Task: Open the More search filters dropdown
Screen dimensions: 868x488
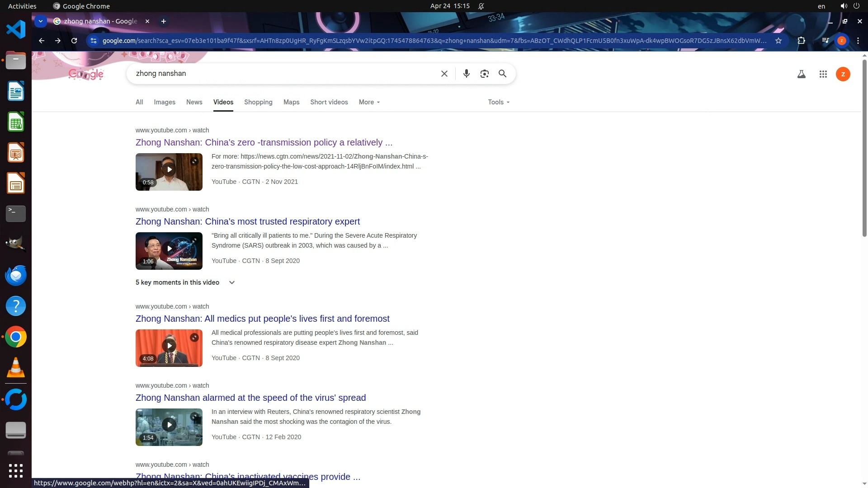Action: coord(369,102)
